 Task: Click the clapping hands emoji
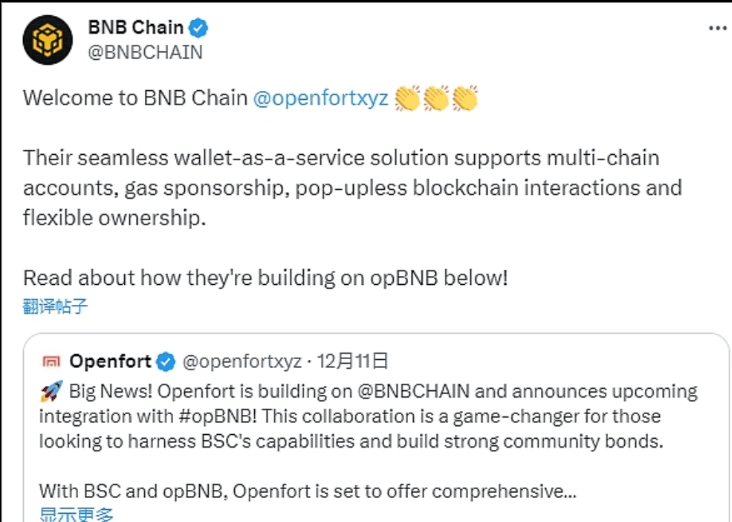click(437, 99)
